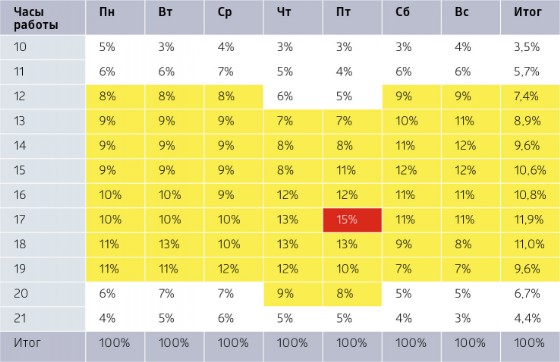The width and height of the screenshot is (560, 362).
Task: Click the Вс column header
Action: [x=471, y=17]
